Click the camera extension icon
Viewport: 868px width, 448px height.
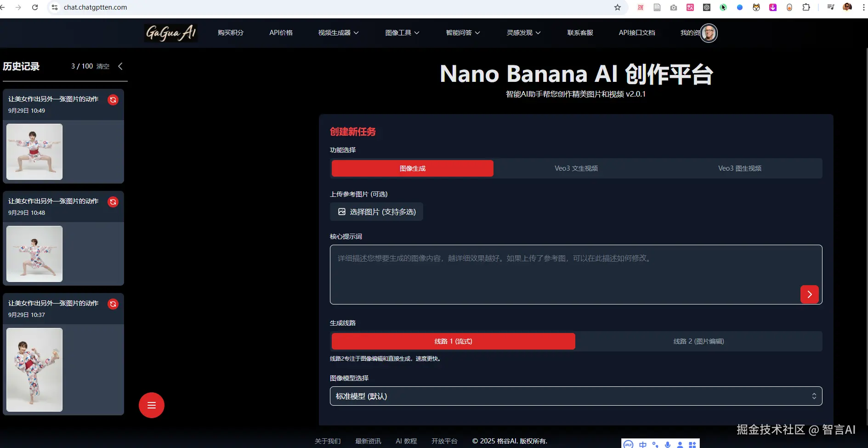(x=674, y=7)
